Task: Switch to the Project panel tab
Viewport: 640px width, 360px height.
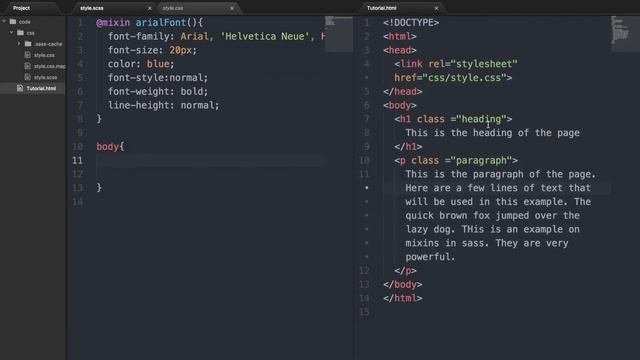Action: coord(21,8)
